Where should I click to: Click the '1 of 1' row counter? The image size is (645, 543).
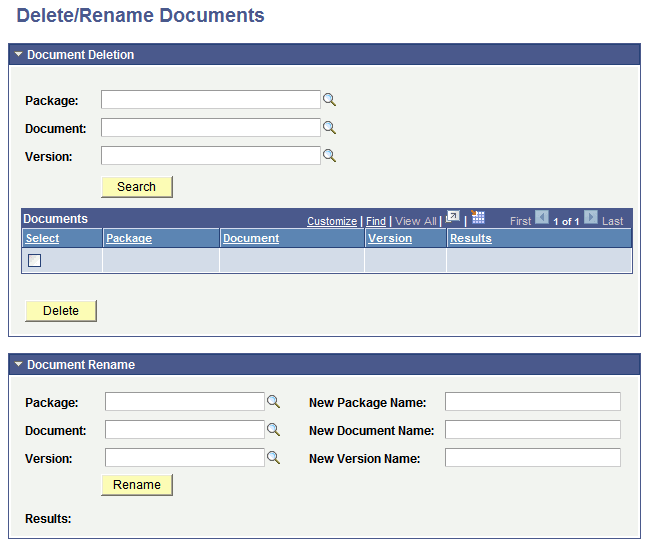[x=566, y=222]
